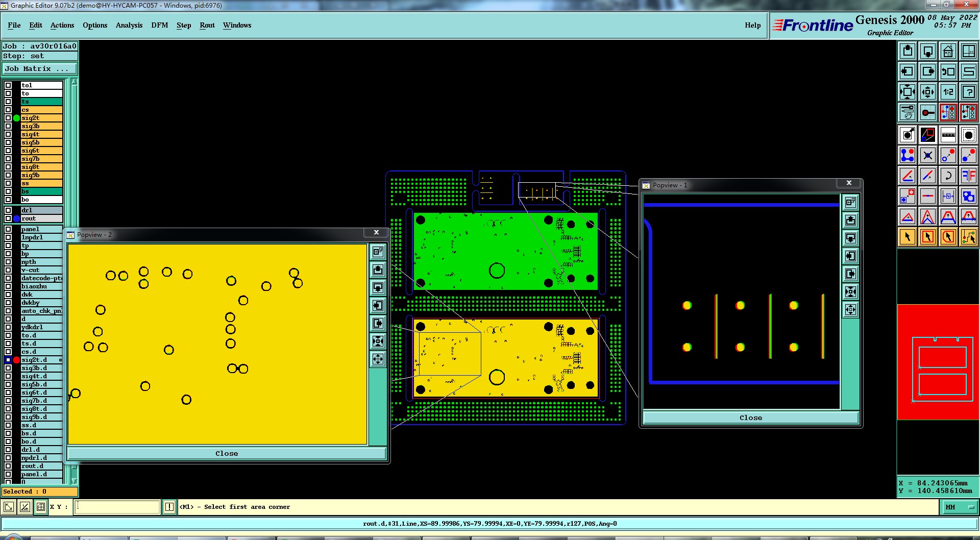This screenshot has height=540, width=980.
Task: Click the zoom out shrink-arrows icon
Action: point(928,92)
